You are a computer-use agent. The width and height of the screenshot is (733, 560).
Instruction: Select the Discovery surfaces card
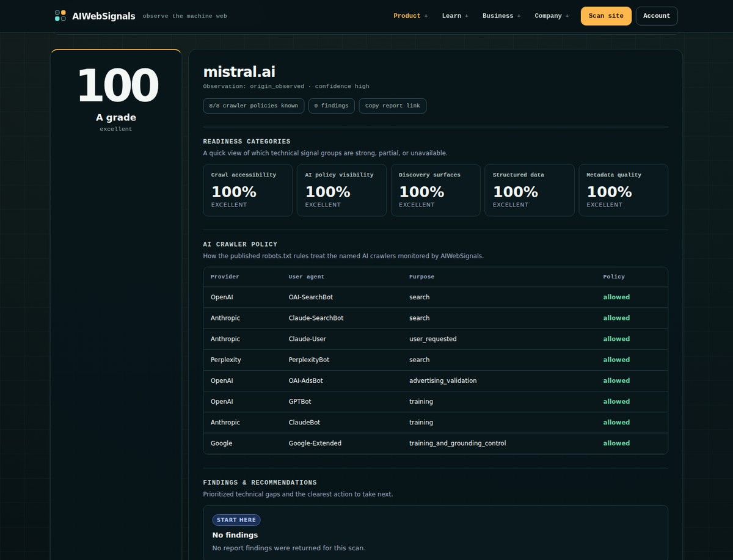[x=436, y=190]
